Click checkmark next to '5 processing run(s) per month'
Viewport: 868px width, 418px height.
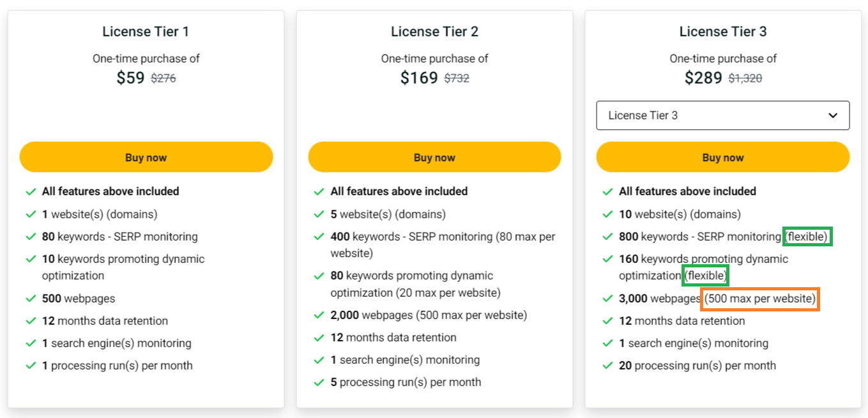coord(319,382)
